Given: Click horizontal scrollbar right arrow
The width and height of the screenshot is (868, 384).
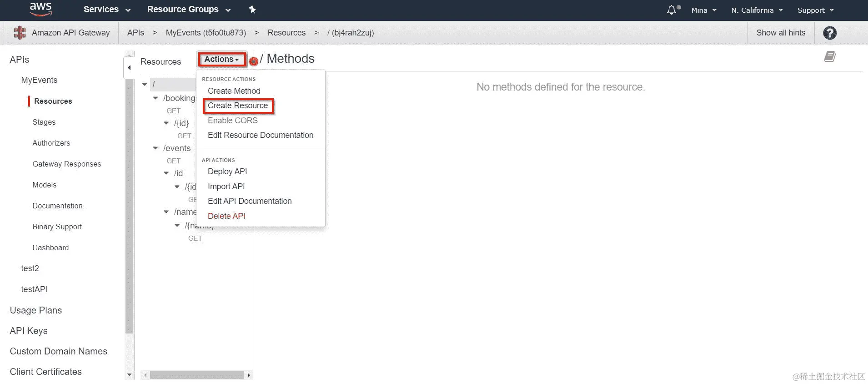Looking at the screenshot, I should click(249, 375).
